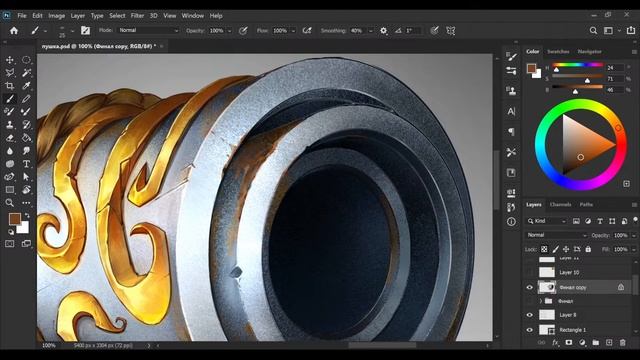Open the brush Mode dropdown
Screen dimensions: 640x360
[x=149, y=31]
